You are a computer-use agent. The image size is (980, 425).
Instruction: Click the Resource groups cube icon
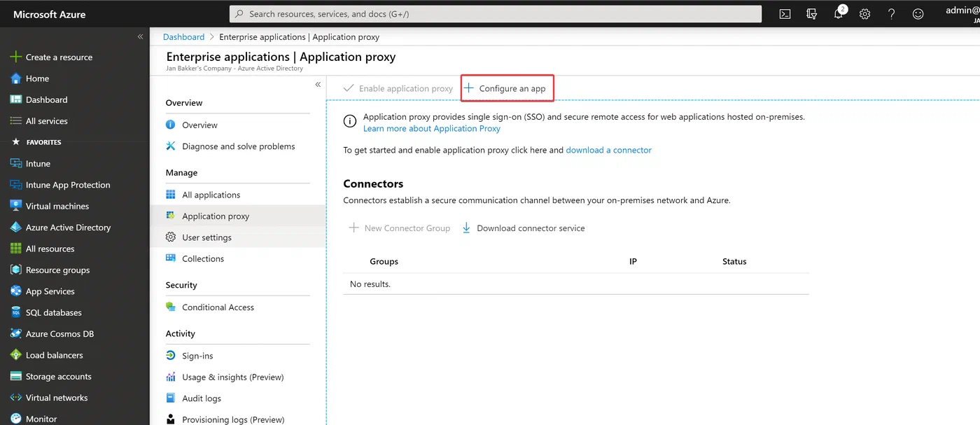click(x=15, y=270)
